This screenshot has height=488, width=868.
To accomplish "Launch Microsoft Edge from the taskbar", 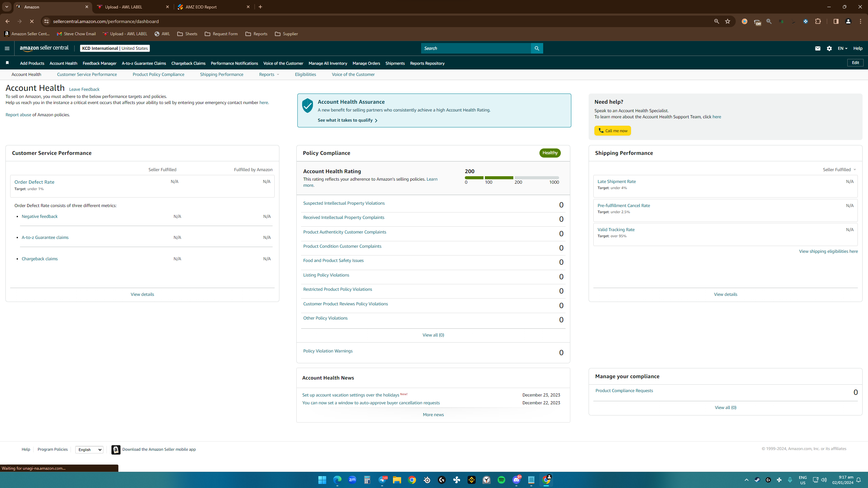I will [337, 480].
